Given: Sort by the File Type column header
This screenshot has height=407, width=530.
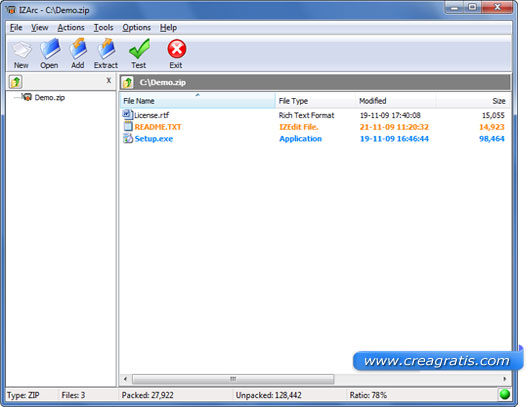Looking at the screenshot, I should click(315, 101).
